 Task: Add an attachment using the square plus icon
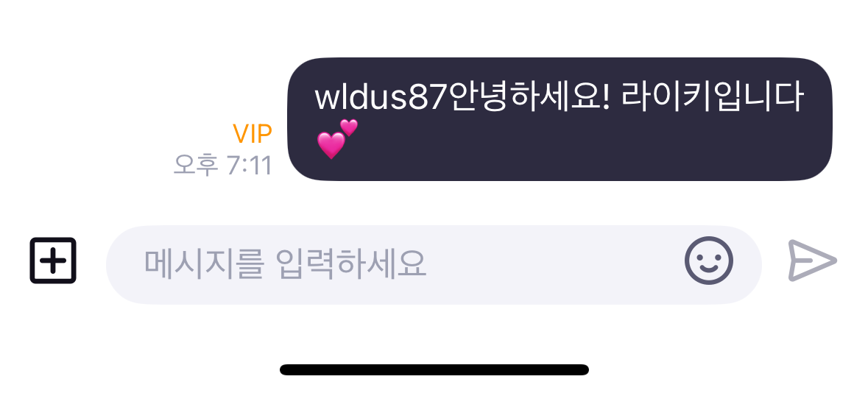point(53,260)
